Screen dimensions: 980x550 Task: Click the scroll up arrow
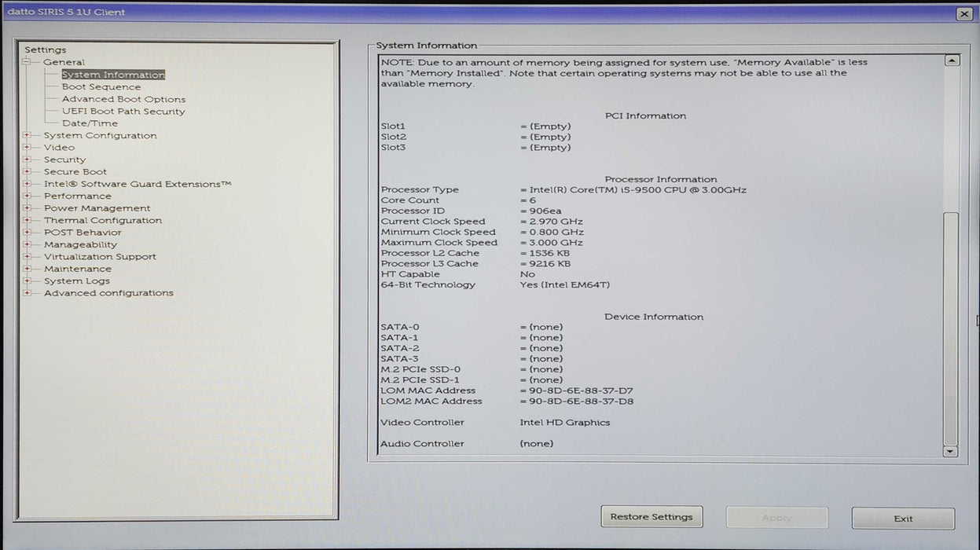951,60
